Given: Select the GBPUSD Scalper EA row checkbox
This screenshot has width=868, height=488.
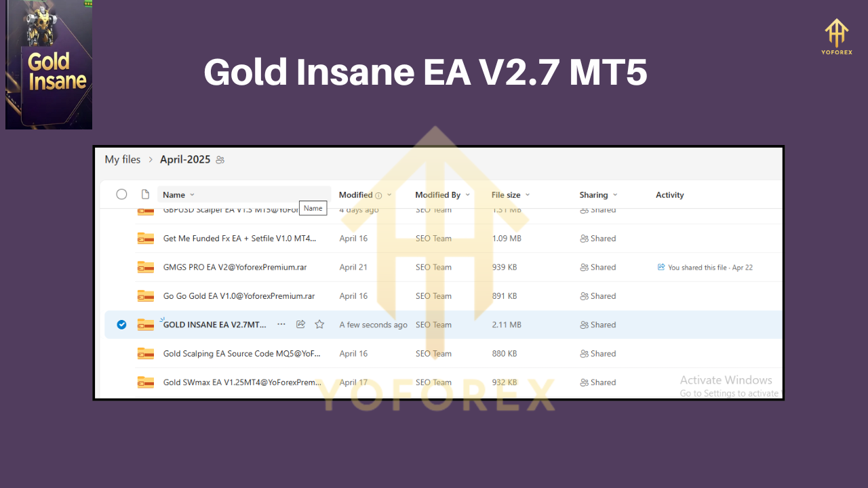Looking at the screenshot, I should click(121, 209).
